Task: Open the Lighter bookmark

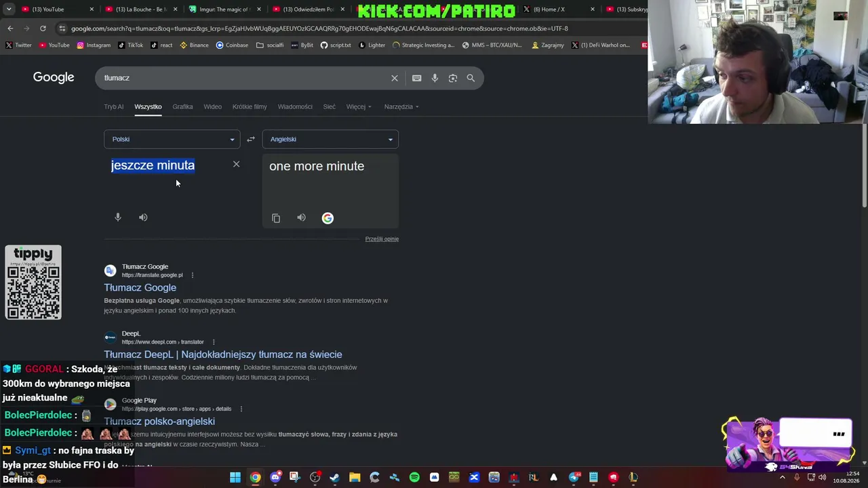Action: click(x=372, y=45)
